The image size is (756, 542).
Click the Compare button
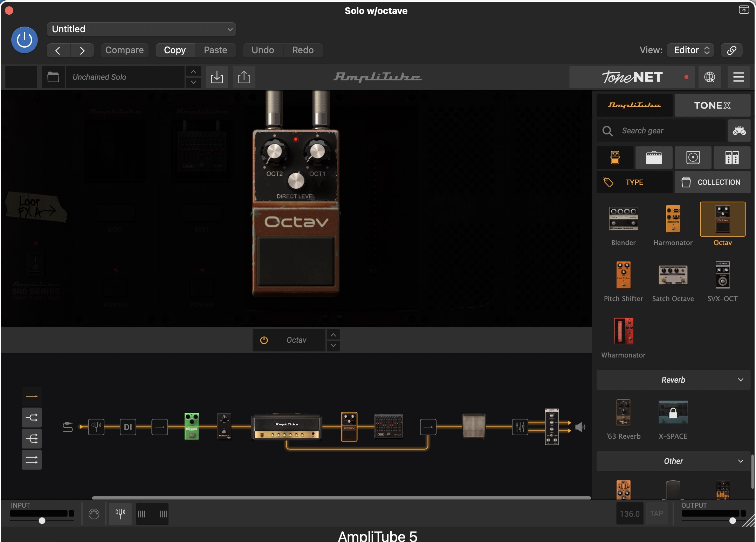pos(124,50)
